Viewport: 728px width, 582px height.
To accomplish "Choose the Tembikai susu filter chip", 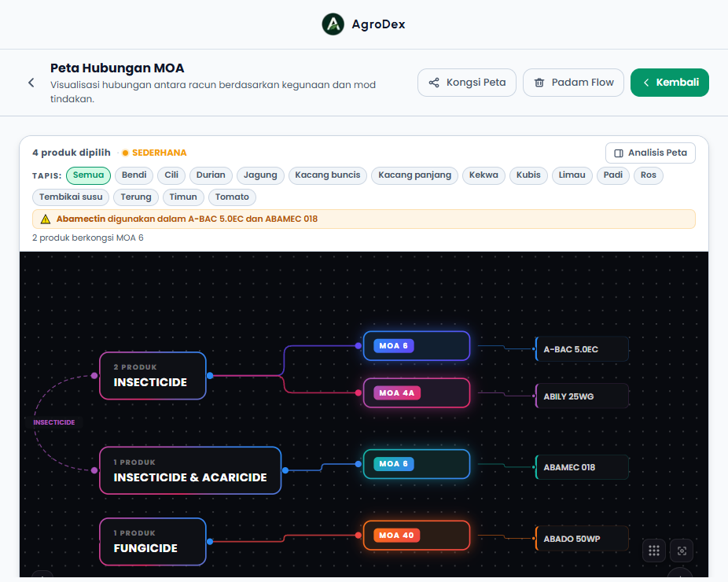I will [x=71, y=197].
